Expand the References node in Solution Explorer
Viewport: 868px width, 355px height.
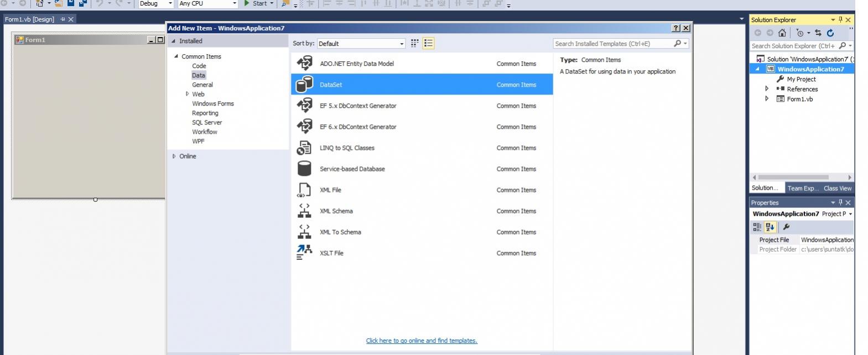[x=767, y=89]
